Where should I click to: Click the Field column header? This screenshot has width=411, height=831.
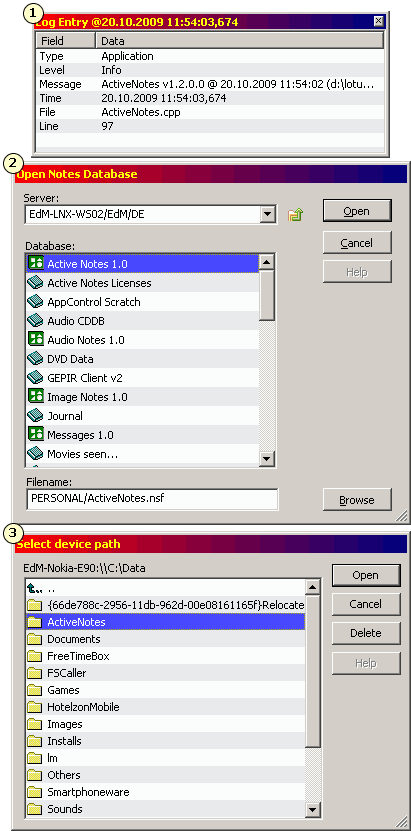coord(65,41)
